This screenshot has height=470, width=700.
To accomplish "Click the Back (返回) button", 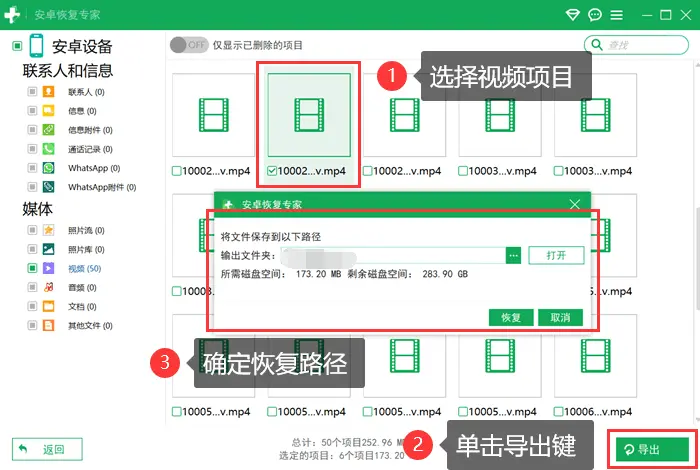I will (x=47, y=449).
